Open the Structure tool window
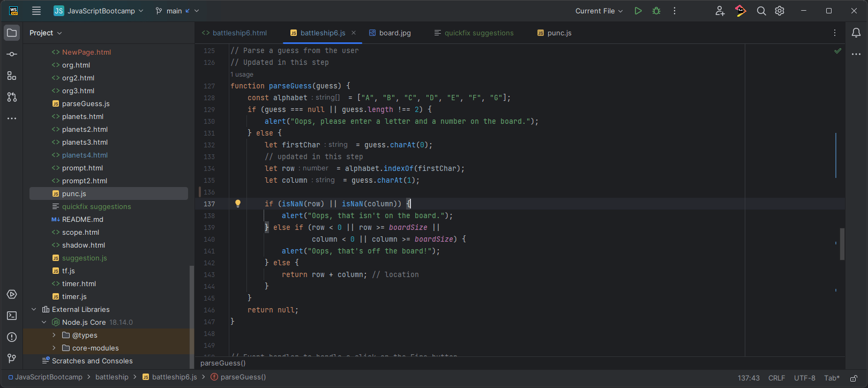The image size is (868, 388). (12, 76)
